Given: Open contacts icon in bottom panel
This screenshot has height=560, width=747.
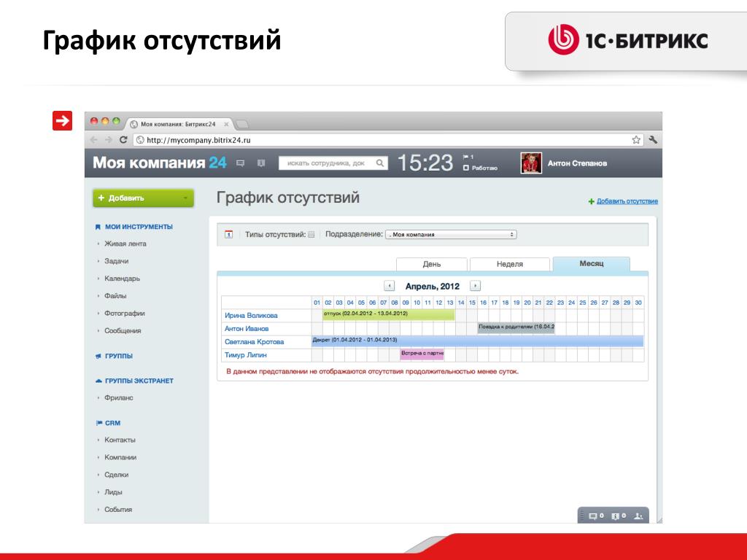Looking at the screenshot, I should tap(638, 516).
